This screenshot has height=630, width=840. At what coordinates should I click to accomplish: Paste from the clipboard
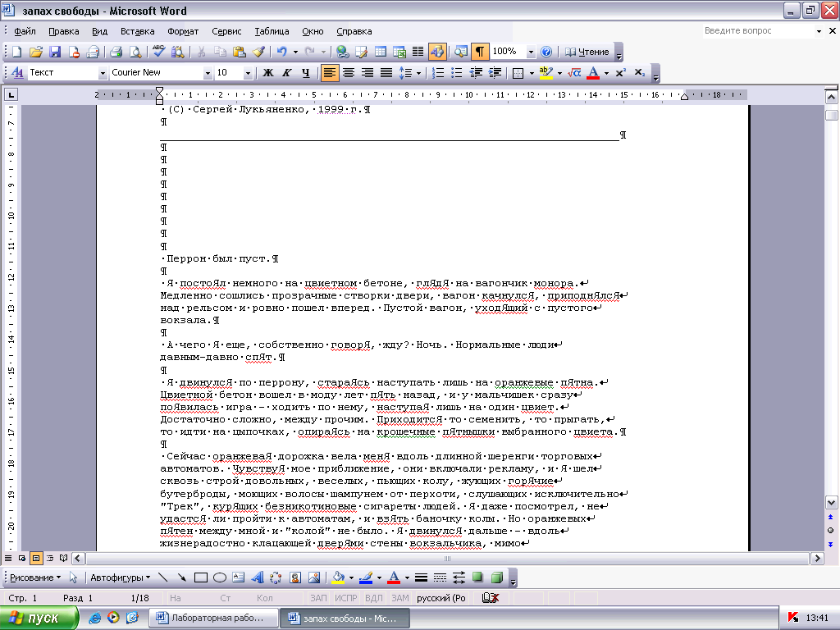pos(240,52)
